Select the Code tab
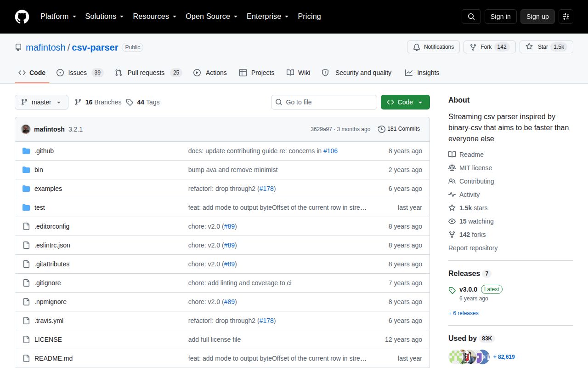 32,73
